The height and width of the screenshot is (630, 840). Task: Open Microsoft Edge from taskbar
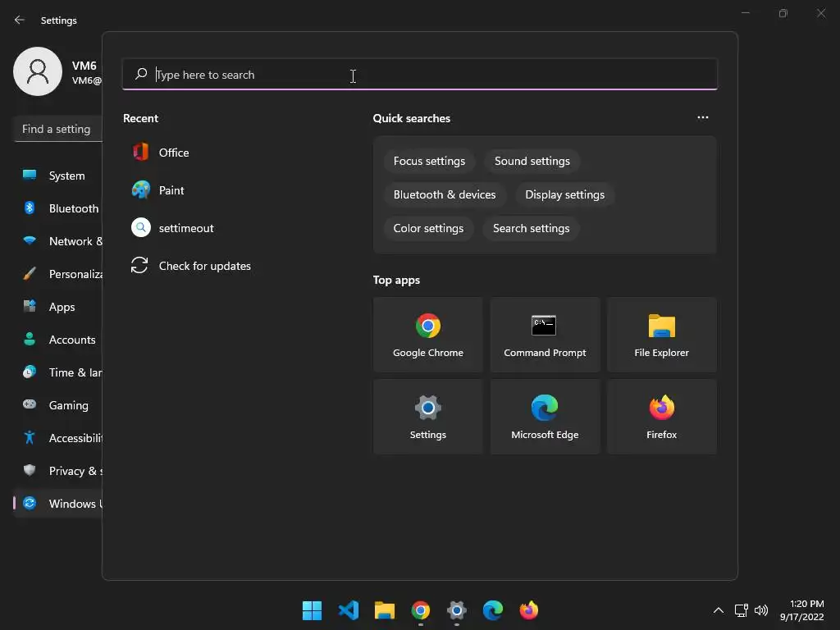(493, 610)
